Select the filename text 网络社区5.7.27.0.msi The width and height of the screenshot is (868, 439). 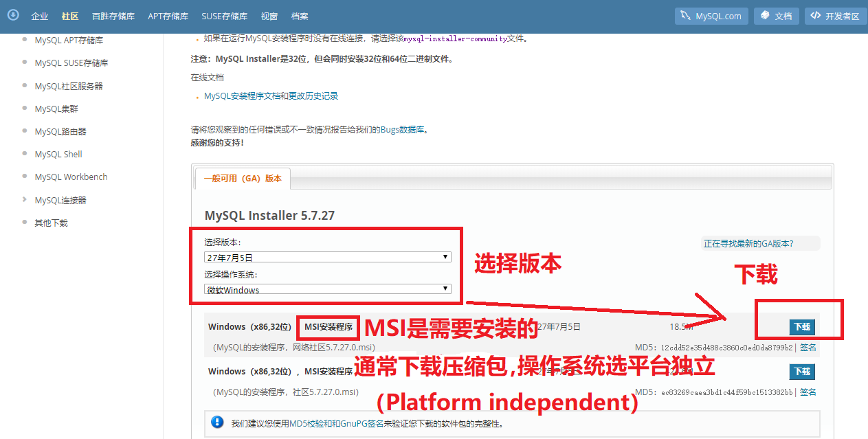click(x=332, y=348)
